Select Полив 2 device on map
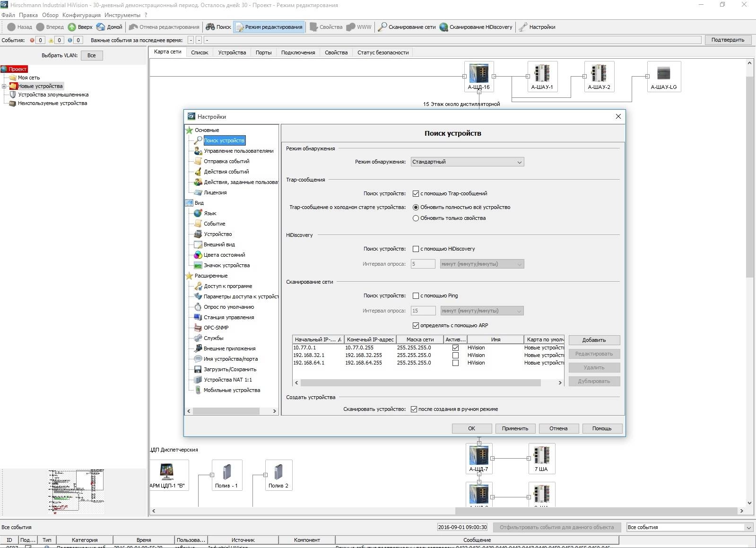The height and width of the screenshot is (548, 756). click(278, 475)
